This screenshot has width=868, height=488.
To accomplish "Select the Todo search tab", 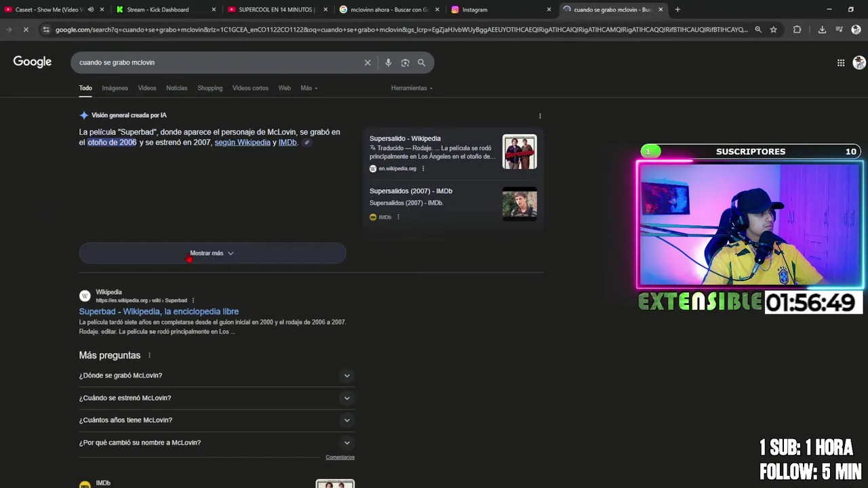I will 85,88.
